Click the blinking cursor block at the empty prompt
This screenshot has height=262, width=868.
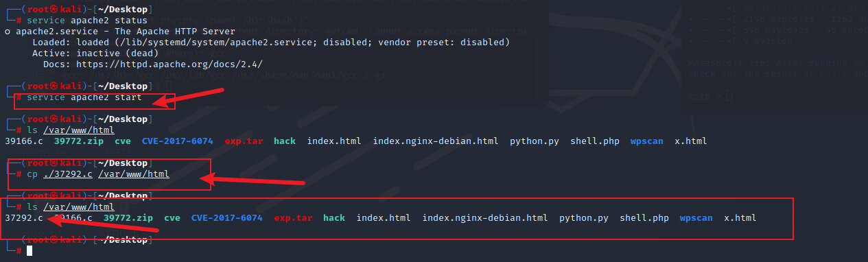[30, 251]
